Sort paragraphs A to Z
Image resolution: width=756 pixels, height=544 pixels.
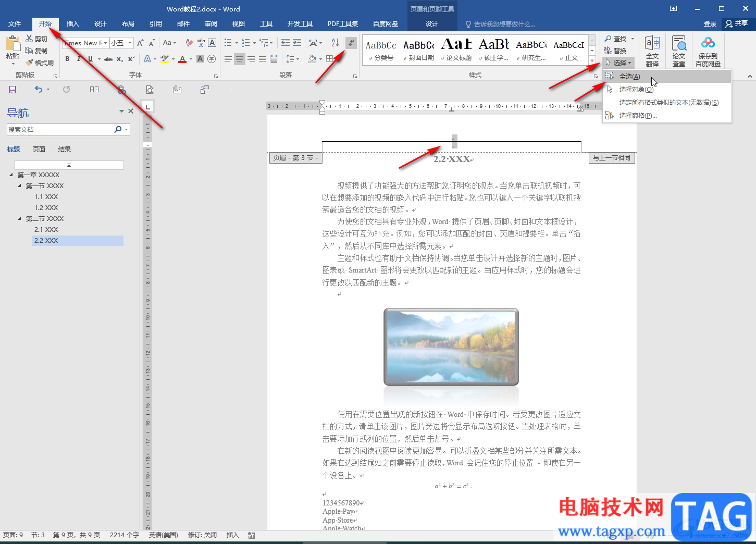(335, 43)
